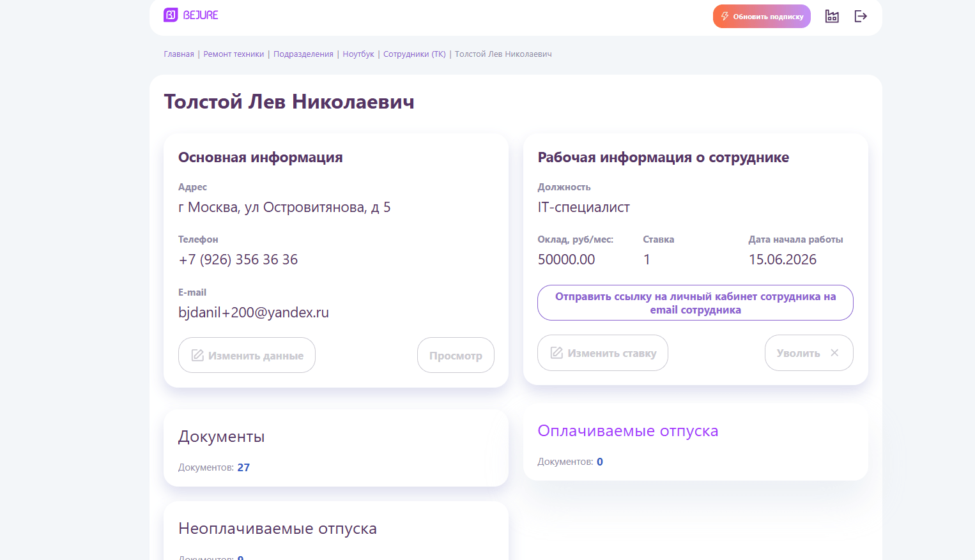
Task: Open the Ноутбук breadcrumb link
Action: (358, 54)
